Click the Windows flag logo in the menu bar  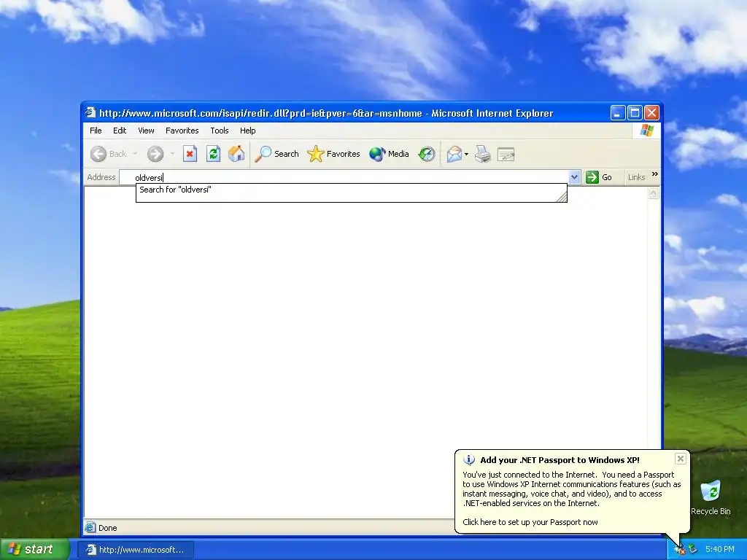pos(646,131)
